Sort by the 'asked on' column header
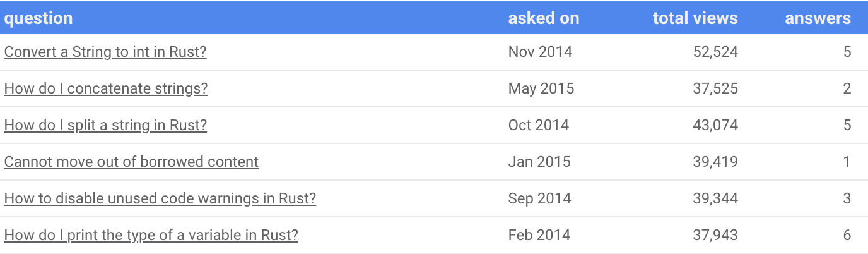868x254 pixels. pyautogui.click(x=543, y=18)
